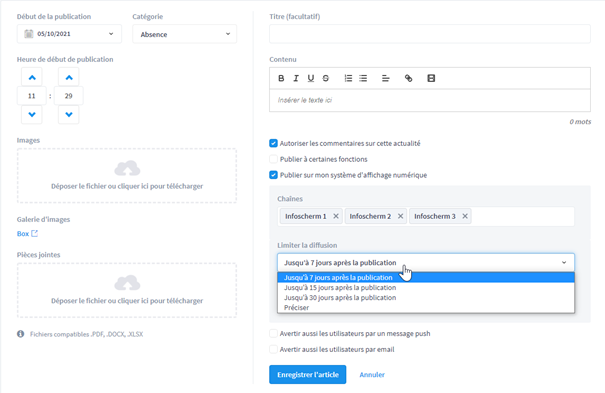Uncheck Autoriser les commentaires sur cette actualité

pyautogui.click(x=273, y=143)
